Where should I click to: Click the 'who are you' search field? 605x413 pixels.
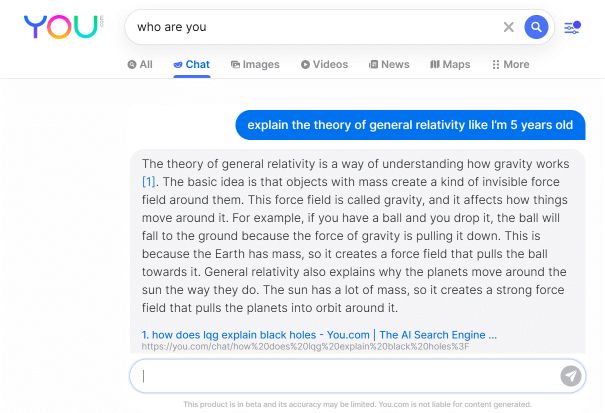coord(310,27)
